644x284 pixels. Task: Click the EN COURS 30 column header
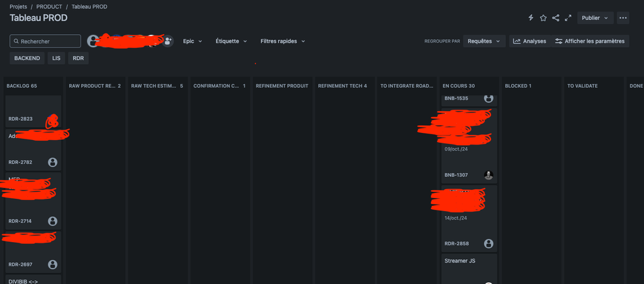459,86
